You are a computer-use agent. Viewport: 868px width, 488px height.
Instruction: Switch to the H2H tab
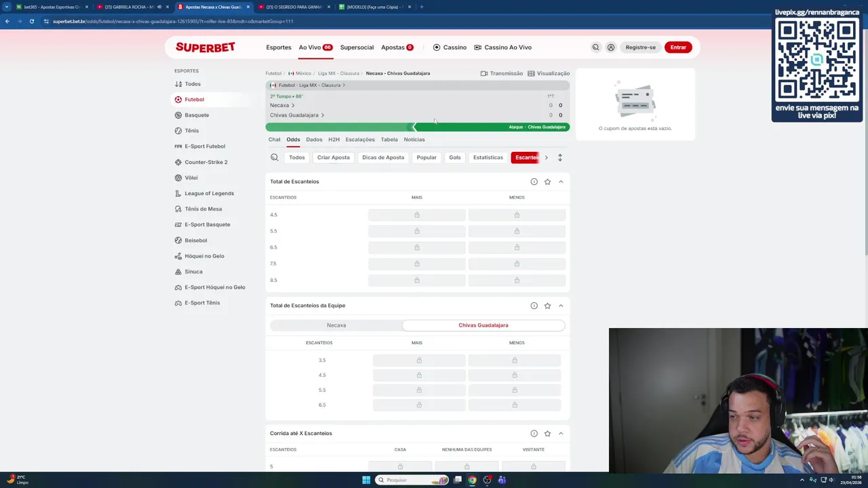click(x=334, y=140)
